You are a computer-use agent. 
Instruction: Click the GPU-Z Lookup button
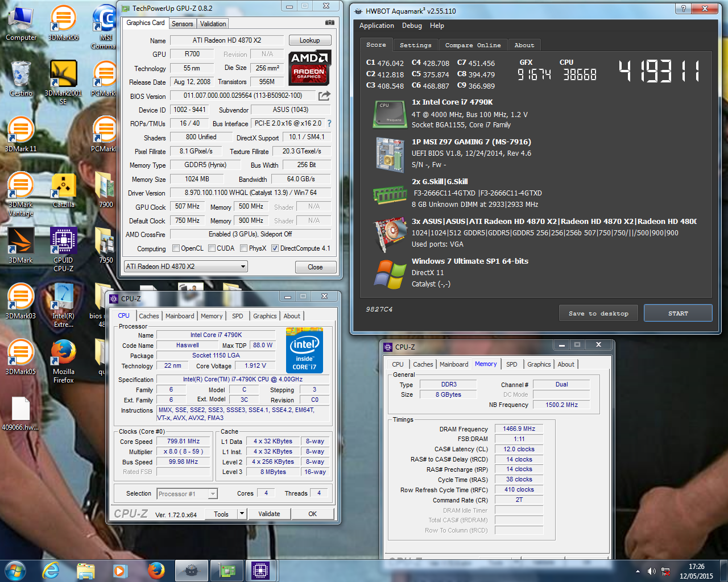(x=309, y=40)
